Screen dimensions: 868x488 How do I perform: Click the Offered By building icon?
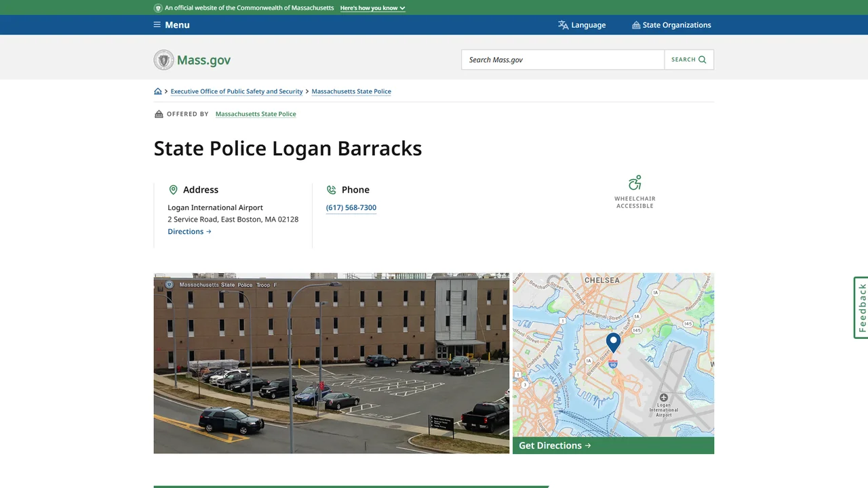click(x=159, y=114)
